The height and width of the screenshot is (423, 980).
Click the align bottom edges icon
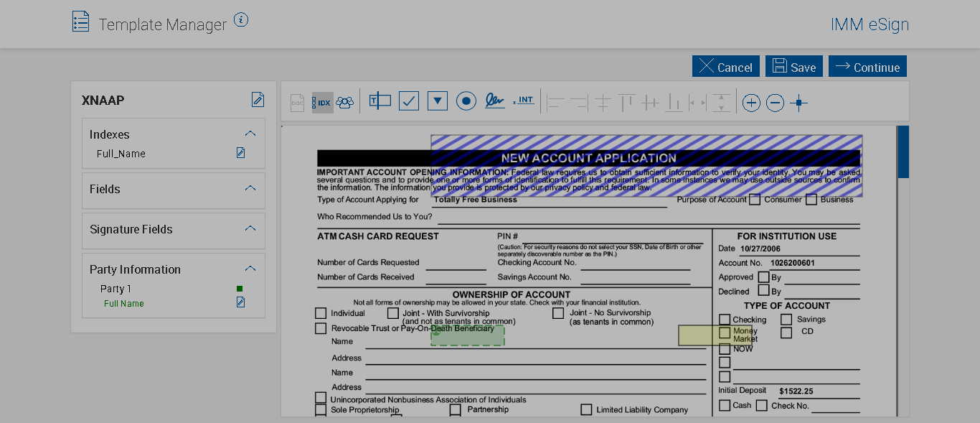(674, 103)
